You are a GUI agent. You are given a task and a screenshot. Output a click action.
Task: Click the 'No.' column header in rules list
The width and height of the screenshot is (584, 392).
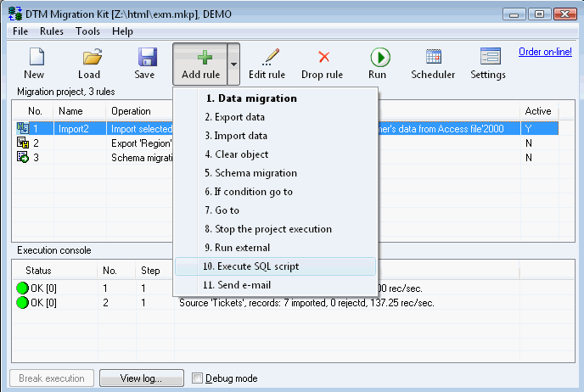click(35, 111)
